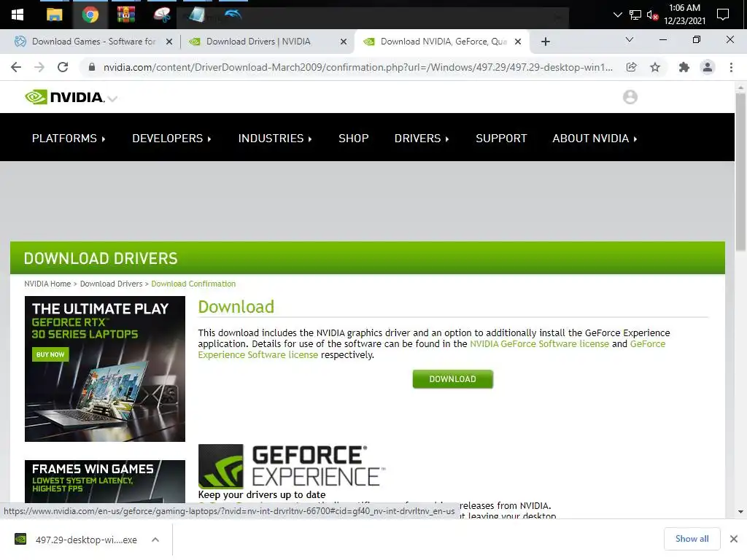Click the green DOWNLOAD button
This screenshot has height=560, width=747.
(452, 379)
